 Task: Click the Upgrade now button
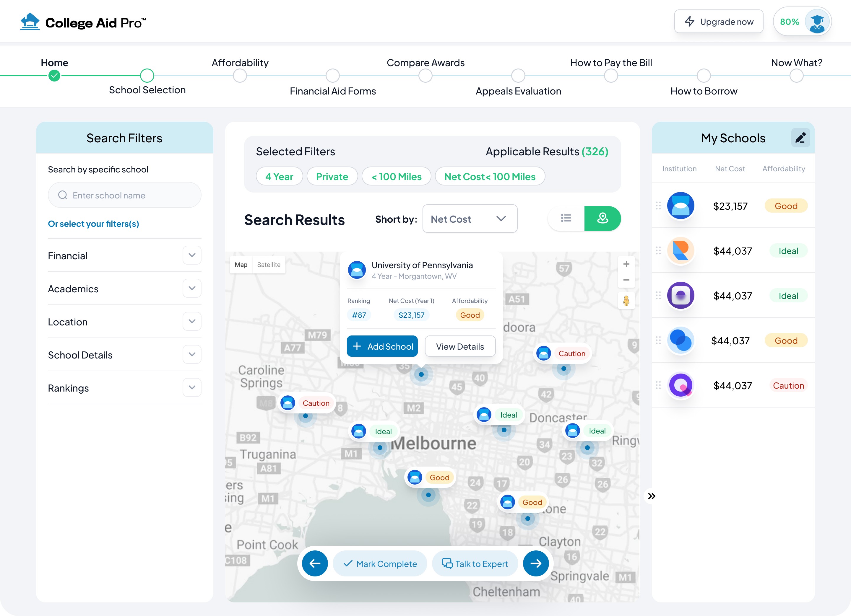[719, 22]
